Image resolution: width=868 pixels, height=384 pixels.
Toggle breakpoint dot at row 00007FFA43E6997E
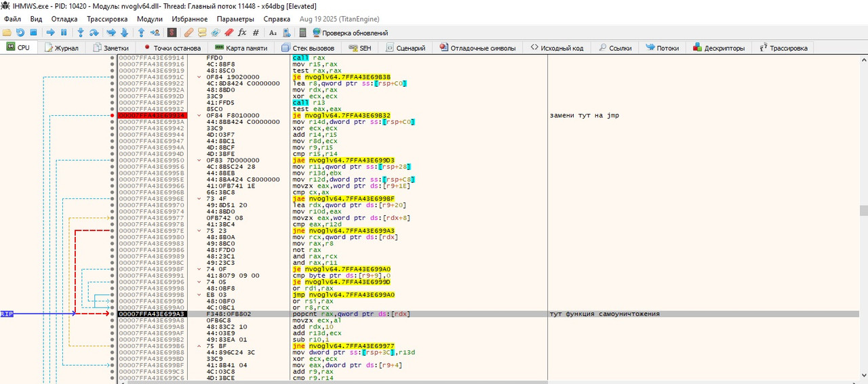[113, 230]
